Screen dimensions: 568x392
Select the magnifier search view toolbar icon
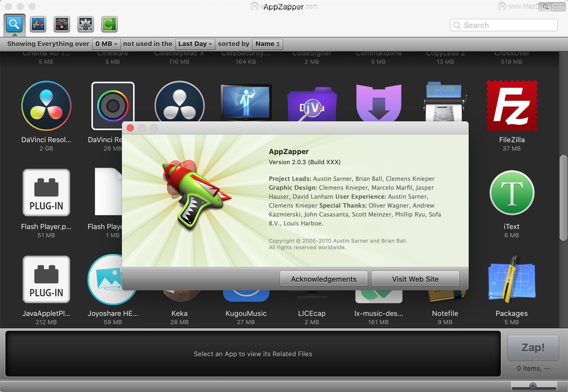pos(14,24)
